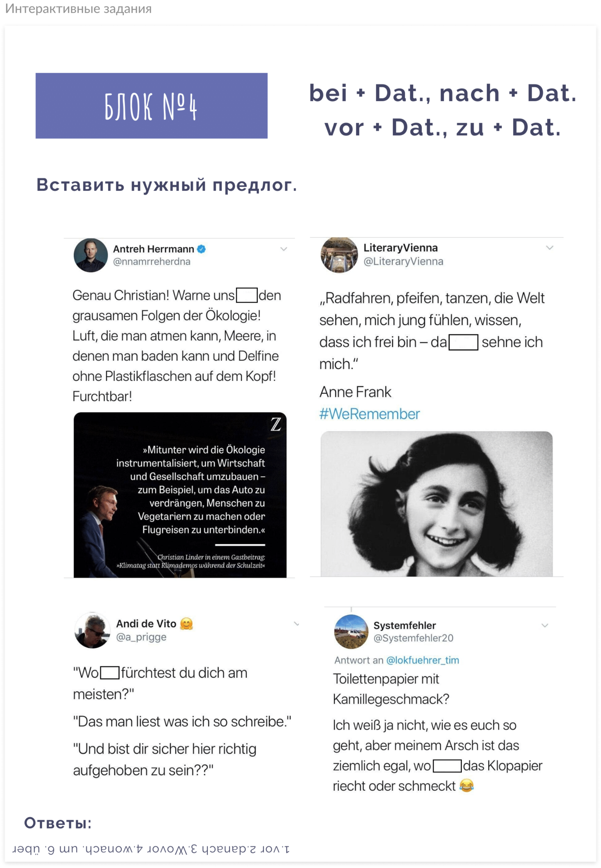Click Antreh Herrmann's profile avatar

(91, 255)
